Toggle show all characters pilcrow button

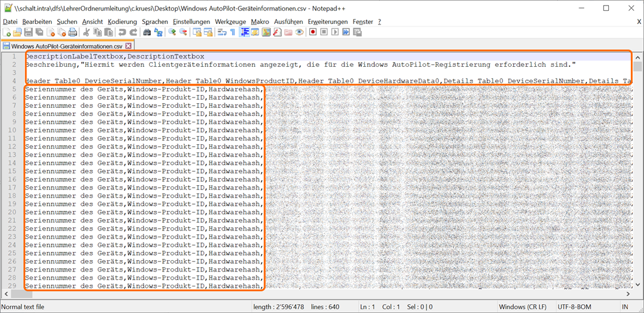point(232,32)
